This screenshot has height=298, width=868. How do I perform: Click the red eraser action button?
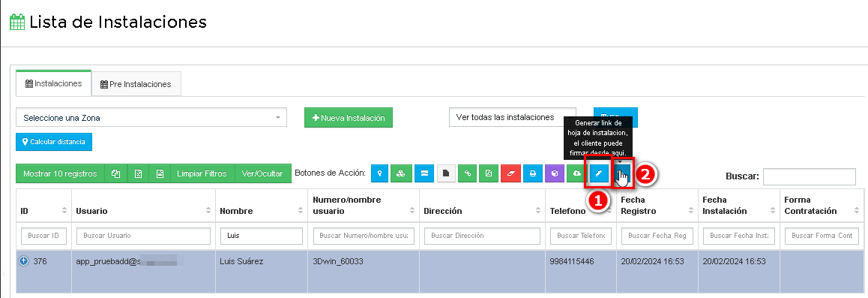pos(511,173)
